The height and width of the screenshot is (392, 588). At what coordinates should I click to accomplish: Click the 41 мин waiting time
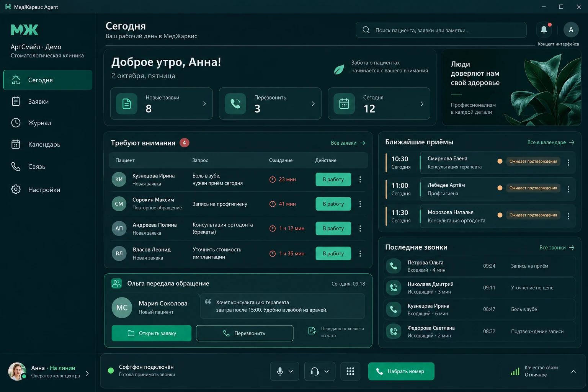click(x=287, y=204)
